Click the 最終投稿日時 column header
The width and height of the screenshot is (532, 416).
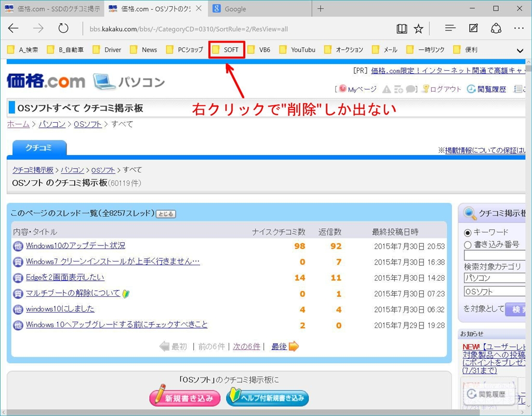coord(395,232)
